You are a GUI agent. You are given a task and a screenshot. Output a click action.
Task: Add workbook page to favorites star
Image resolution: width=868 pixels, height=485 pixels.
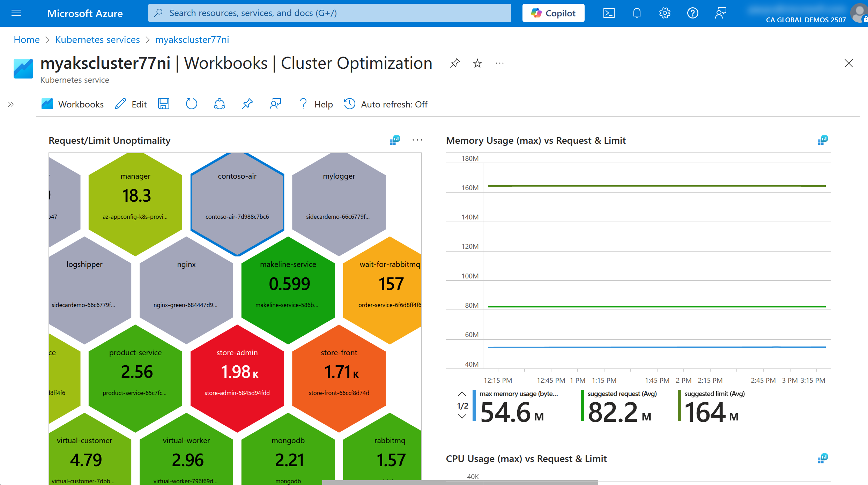pos(477,63)
